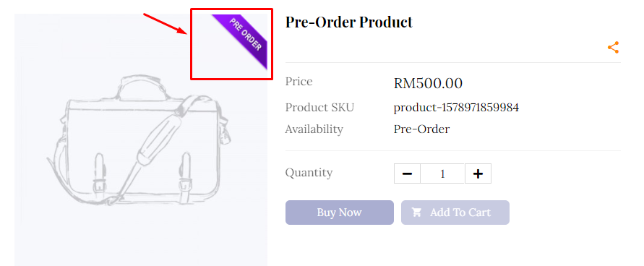Click the red arrow annotation
This screenshot has height=266, width=644.
pos(166,24)
